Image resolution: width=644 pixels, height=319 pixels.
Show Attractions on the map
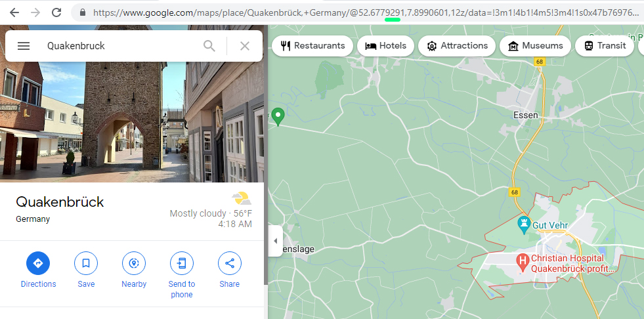[x=457, y=46]
